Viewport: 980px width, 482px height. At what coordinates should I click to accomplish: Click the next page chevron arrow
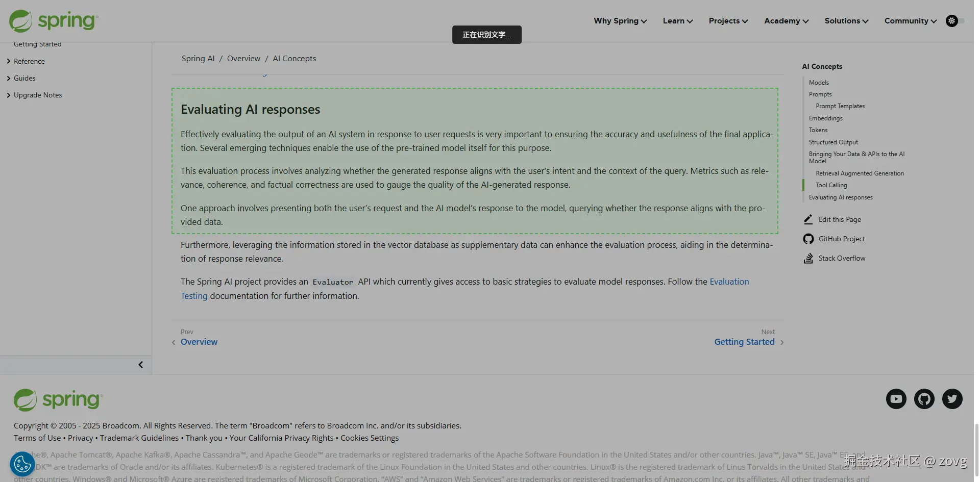pos(782,342)
